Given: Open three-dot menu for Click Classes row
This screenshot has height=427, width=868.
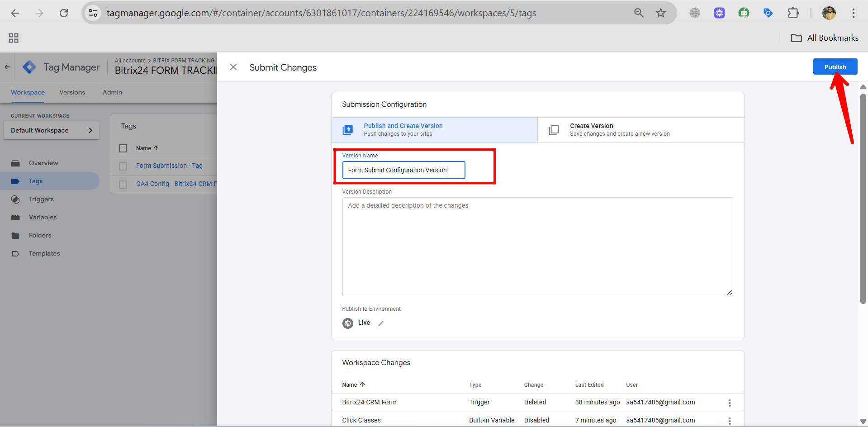Looking at the screenshot, I should [x=729, y=421].
